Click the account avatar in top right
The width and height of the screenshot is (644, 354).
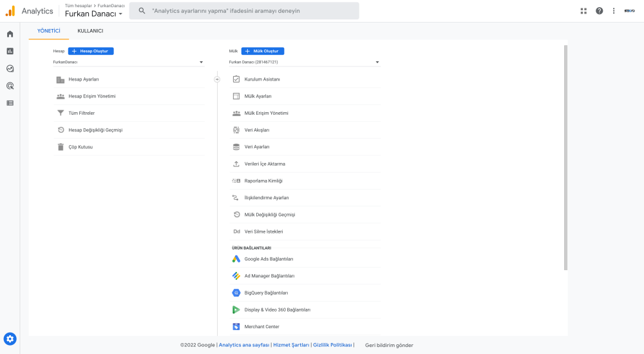[629, 11]
